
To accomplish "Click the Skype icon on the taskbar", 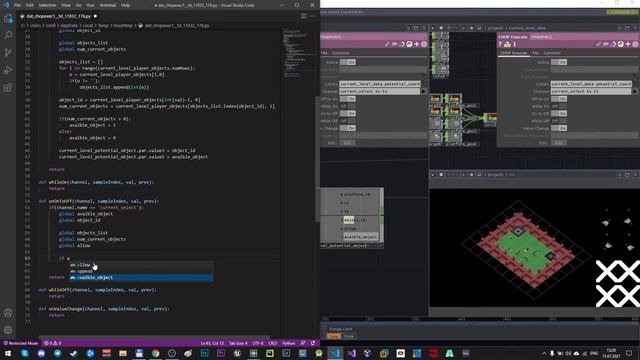I will tap(25, 353).
